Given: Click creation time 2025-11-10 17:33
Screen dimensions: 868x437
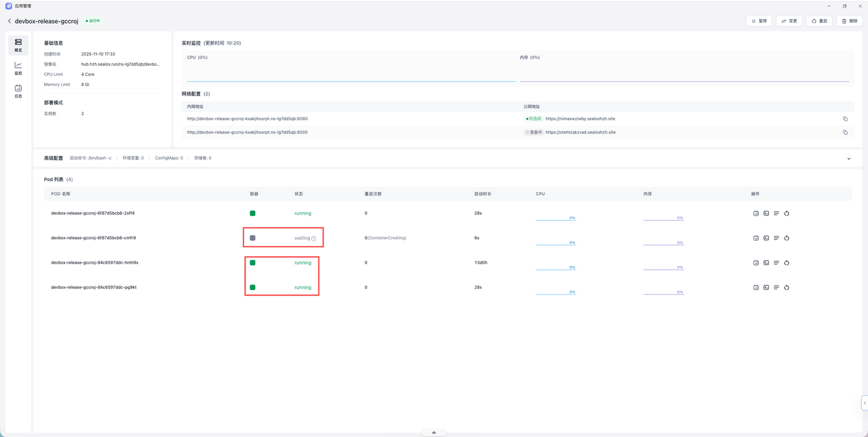Looking at the screenshot, I should click(98, 54).
